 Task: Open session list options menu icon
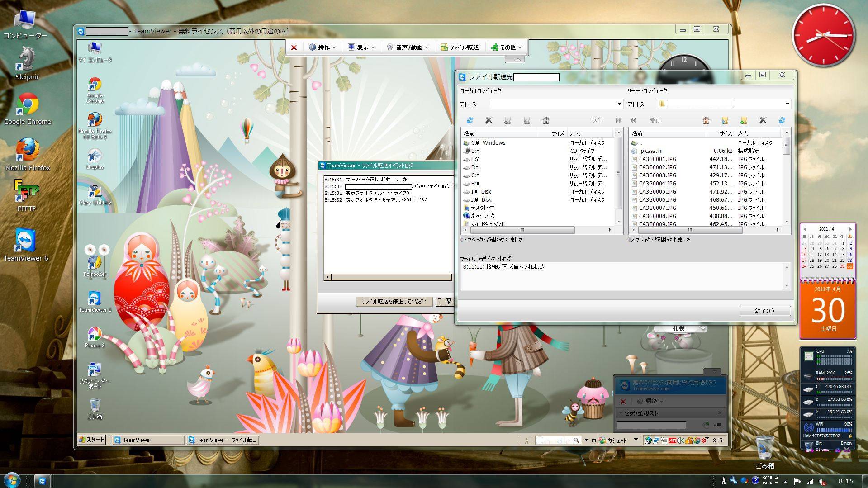pyautogui.click(x=717, y=425)
